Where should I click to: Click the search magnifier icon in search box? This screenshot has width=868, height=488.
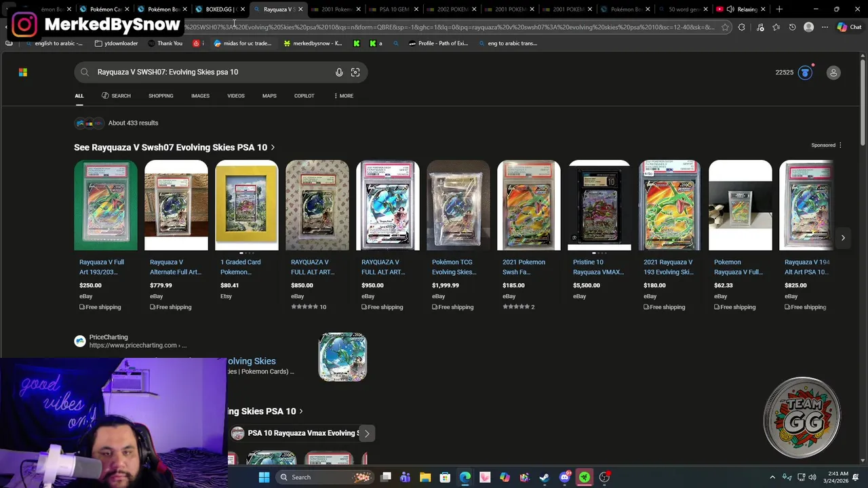tap(85, 73)
